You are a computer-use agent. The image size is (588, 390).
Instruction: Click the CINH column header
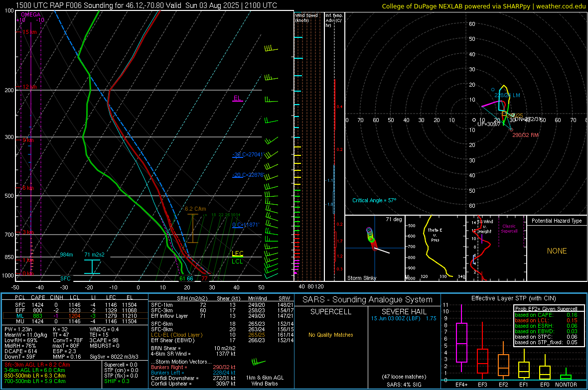point(57,297)
